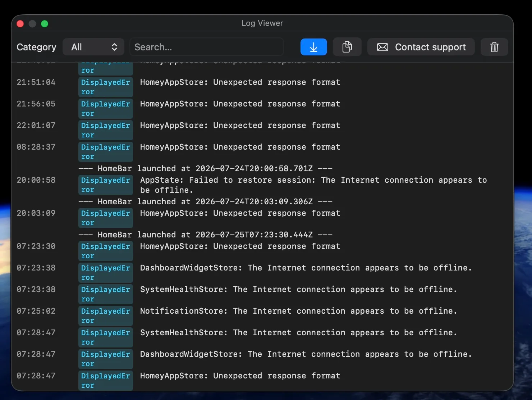Image resolution: width=532 pixels, height=400 pixels.
Task: Click the launch line ending 20:00:58.701Z
Action: pyautogui.click(x=205, y=169)
